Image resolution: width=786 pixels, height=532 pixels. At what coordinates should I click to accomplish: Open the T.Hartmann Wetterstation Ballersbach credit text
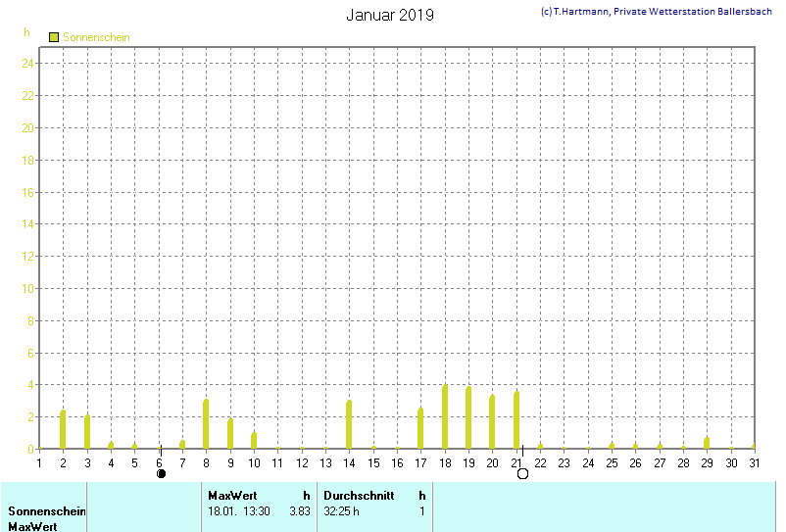(657, 12)
